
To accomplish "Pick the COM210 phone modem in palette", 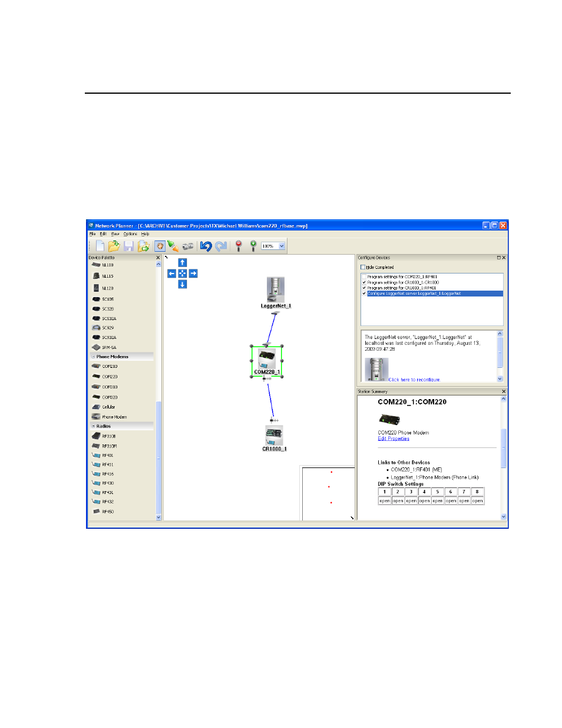I will [104, 367].
